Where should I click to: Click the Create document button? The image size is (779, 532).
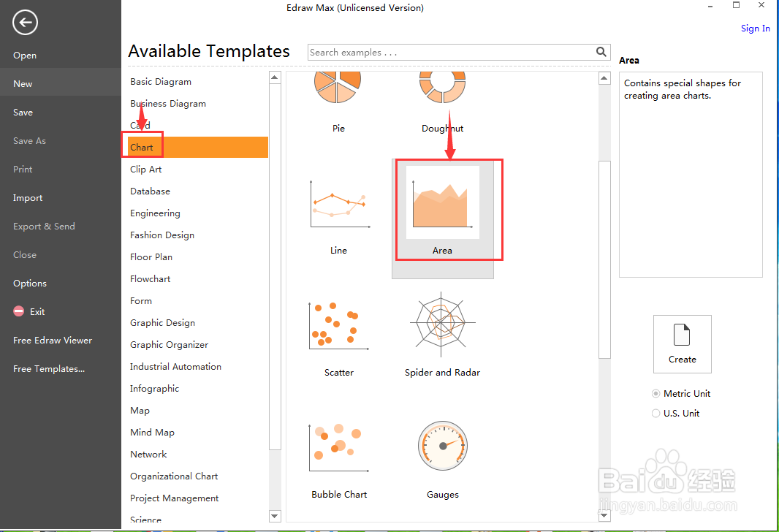[682, 343]
